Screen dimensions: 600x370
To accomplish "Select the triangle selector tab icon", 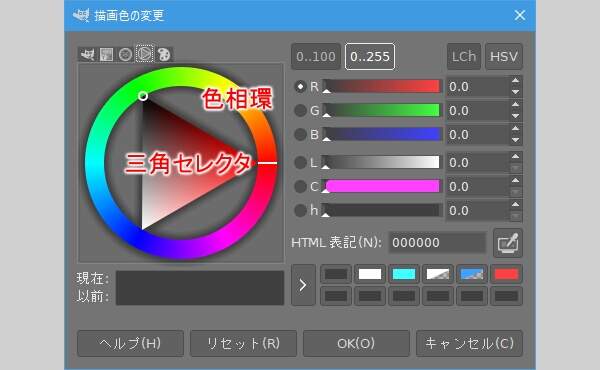I will pos(145,54).
